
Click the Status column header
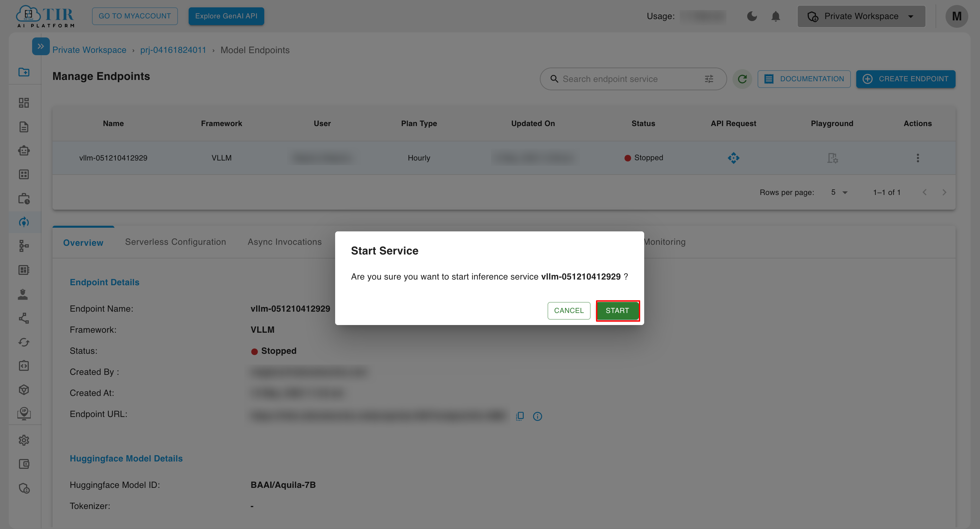click(x=643, y=123)
